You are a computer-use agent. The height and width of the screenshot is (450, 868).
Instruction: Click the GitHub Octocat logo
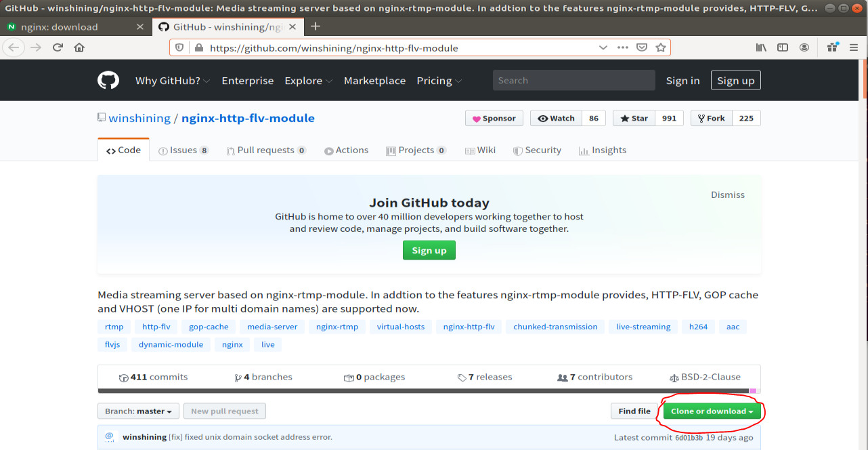[x=108, y=81]
